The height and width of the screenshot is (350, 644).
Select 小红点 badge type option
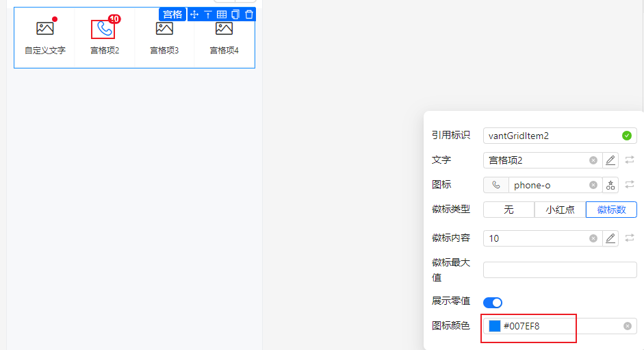560,210
